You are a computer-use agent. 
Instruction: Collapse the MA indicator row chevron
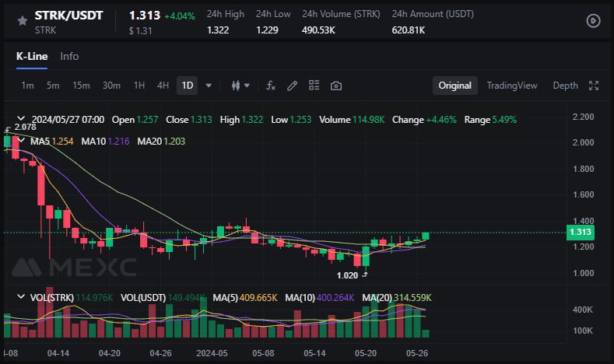tap(21, 140)
